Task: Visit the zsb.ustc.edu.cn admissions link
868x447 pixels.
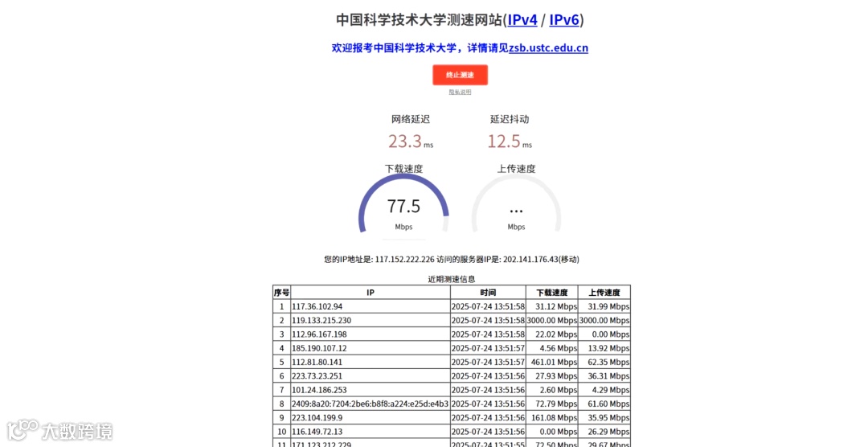Action: tap(548, 48)
